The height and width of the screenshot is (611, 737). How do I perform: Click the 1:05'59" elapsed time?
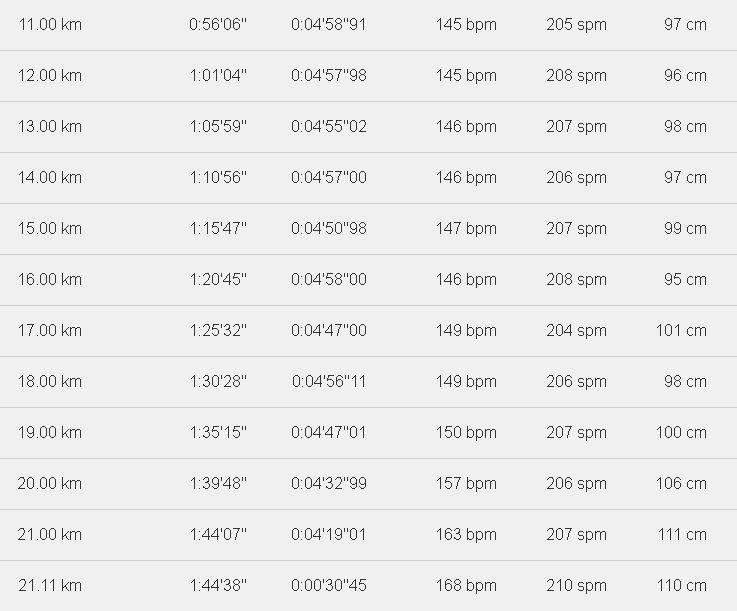218,126
